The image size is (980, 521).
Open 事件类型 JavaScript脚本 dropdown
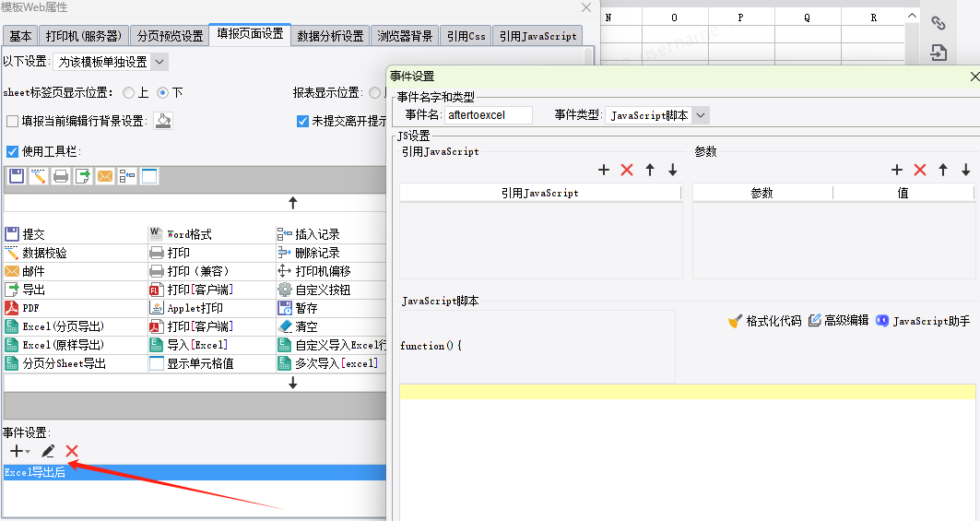657,115
